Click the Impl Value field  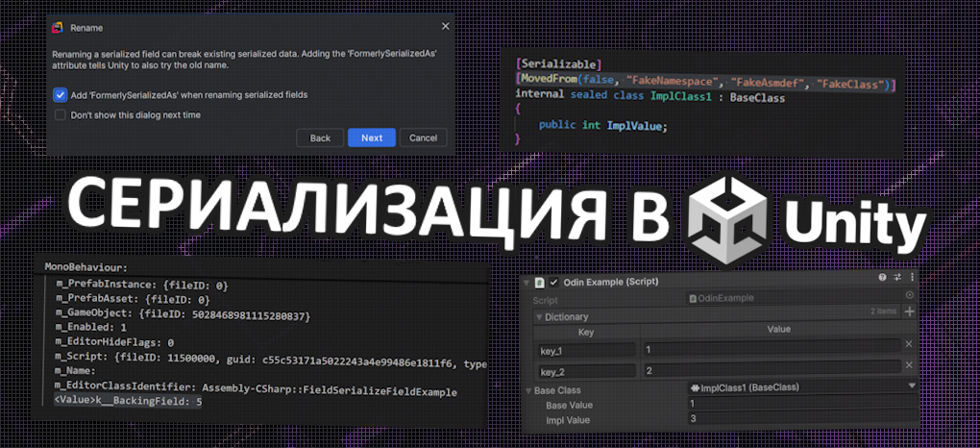coord(802,418)
